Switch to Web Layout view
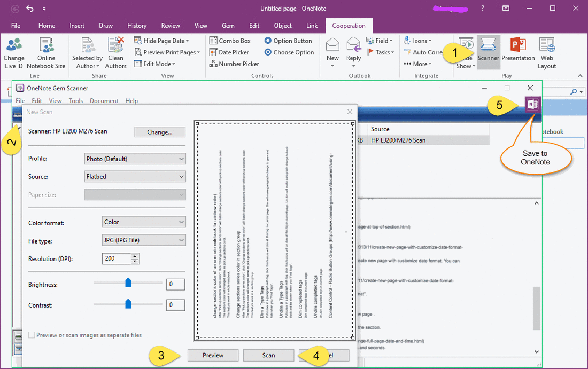 [547, 53]
